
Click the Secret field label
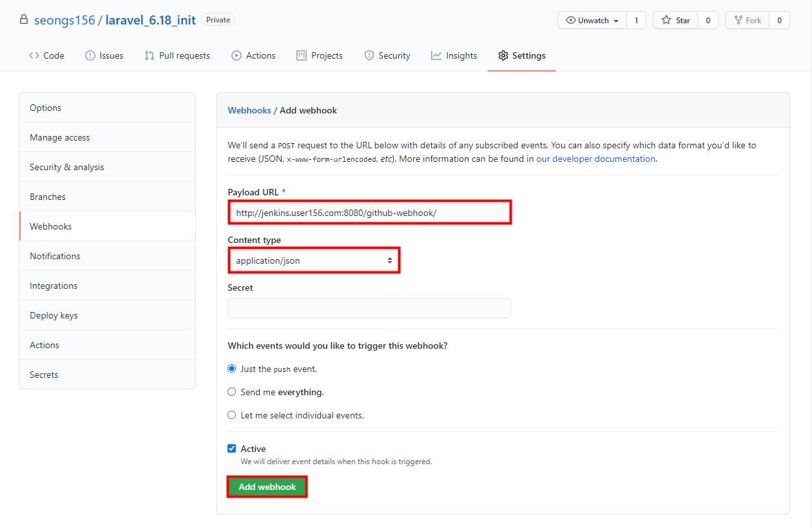(x=240, y=288)
